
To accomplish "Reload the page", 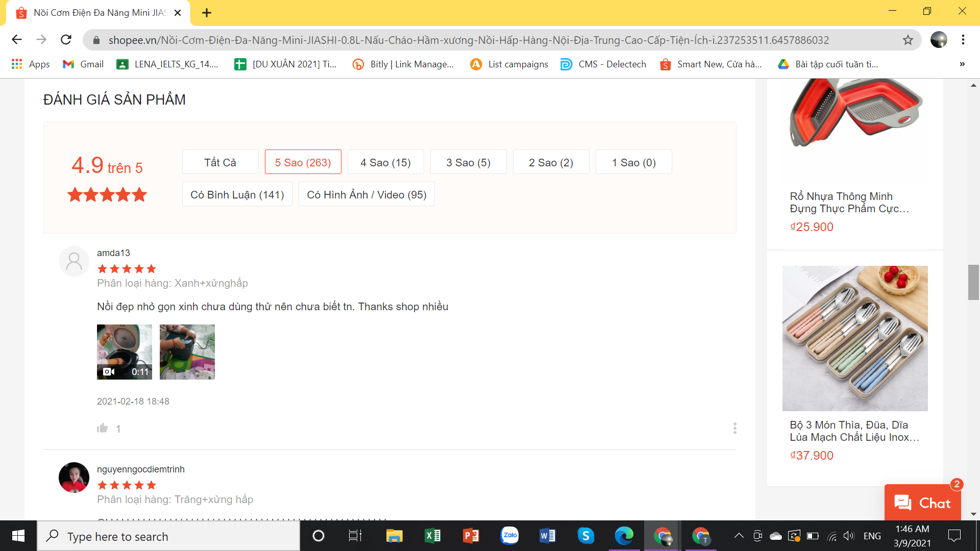I will click(66, 40).
